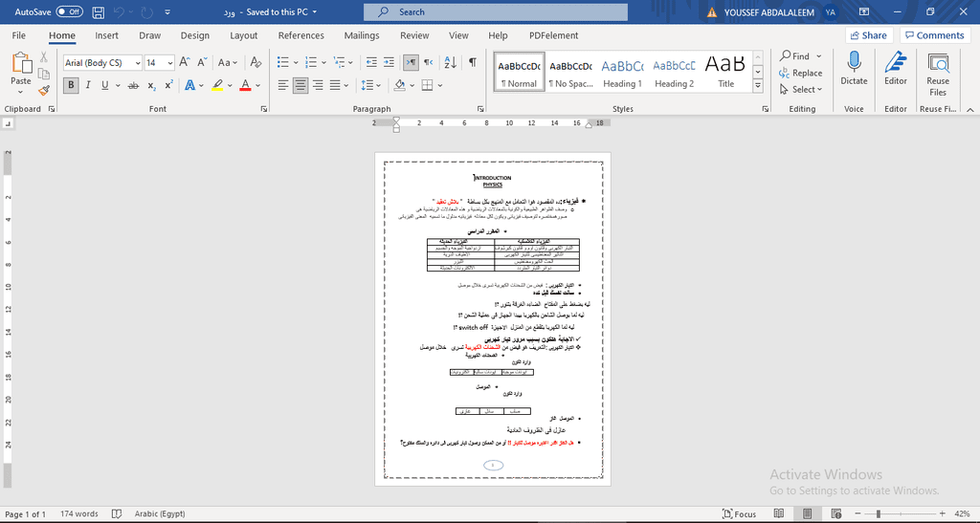Open the PDFelement tab
Viewport: 980px width, 523px height.
click(x=554, y=35)
